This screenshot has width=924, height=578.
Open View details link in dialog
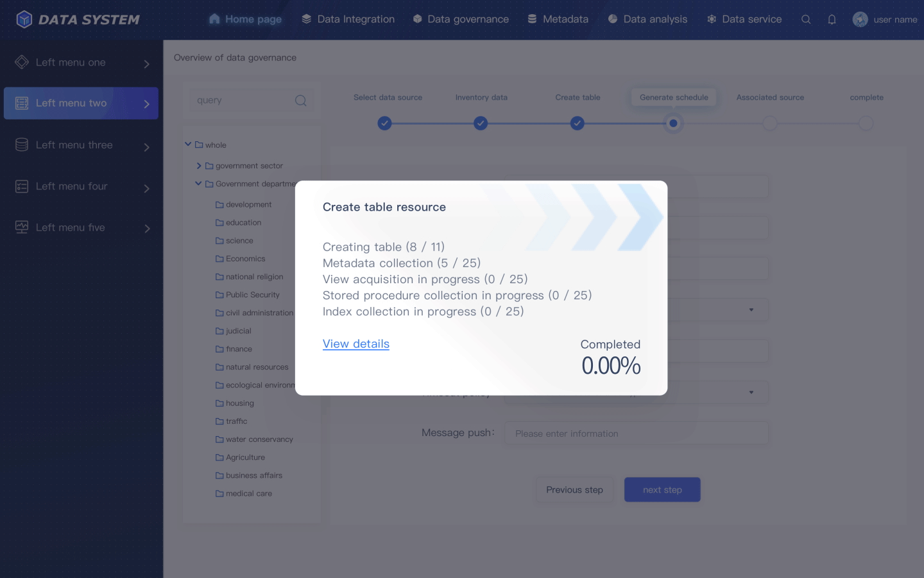pyautogui.click(x=356, y=344)
